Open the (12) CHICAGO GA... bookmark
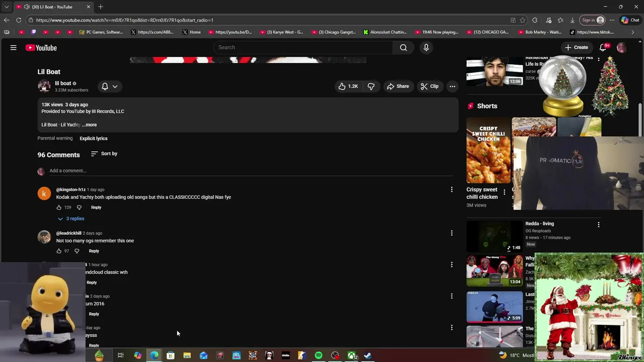 point(488,32)
